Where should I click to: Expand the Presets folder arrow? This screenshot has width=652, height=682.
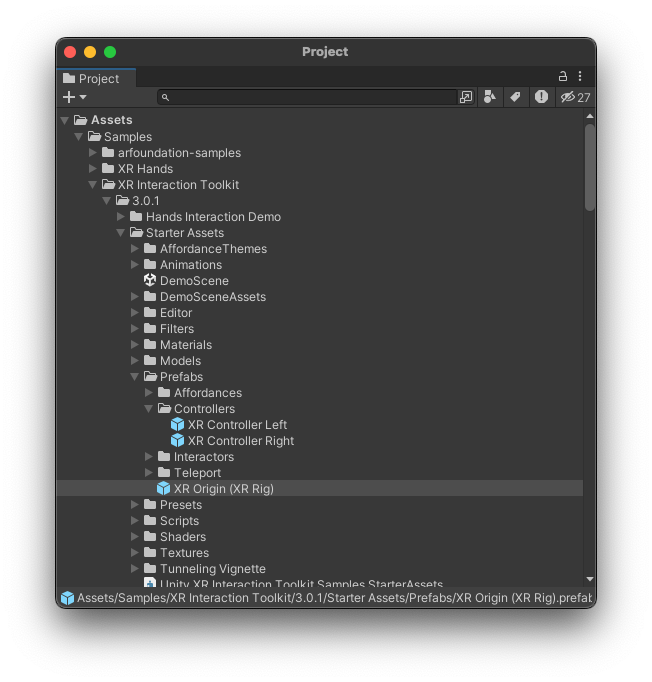134,505
